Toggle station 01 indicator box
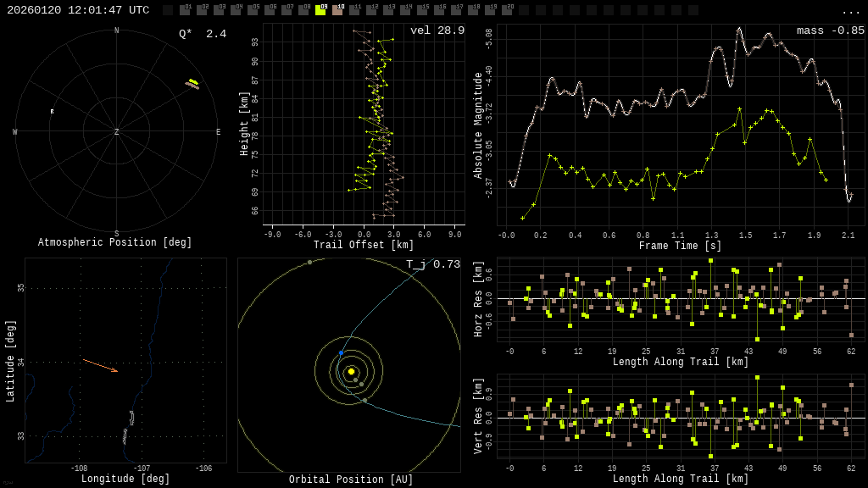Screen dimensions: 868x488 point(185,10)
